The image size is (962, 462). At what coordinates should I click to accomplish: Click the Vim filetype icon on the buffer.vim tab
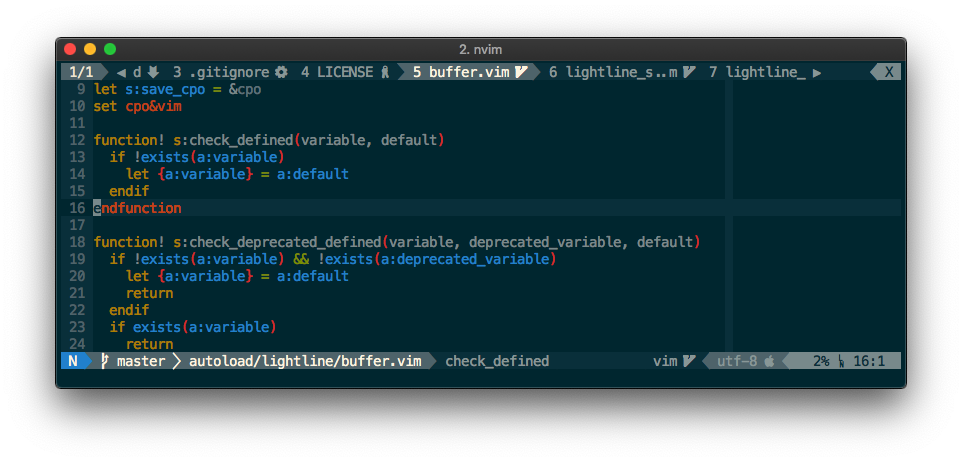pos(521,72)
